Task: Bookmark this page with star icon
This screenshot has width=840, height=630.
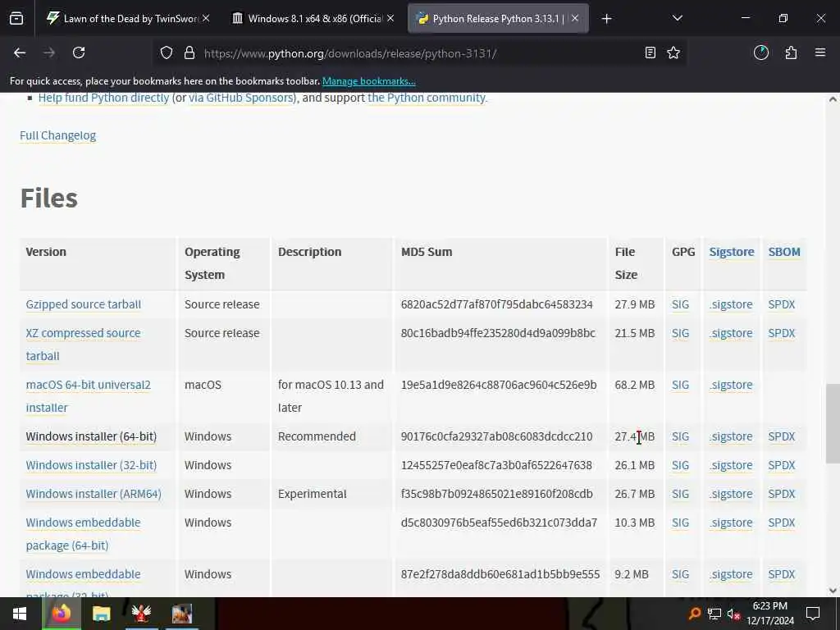Action: (x=673, y=52)
